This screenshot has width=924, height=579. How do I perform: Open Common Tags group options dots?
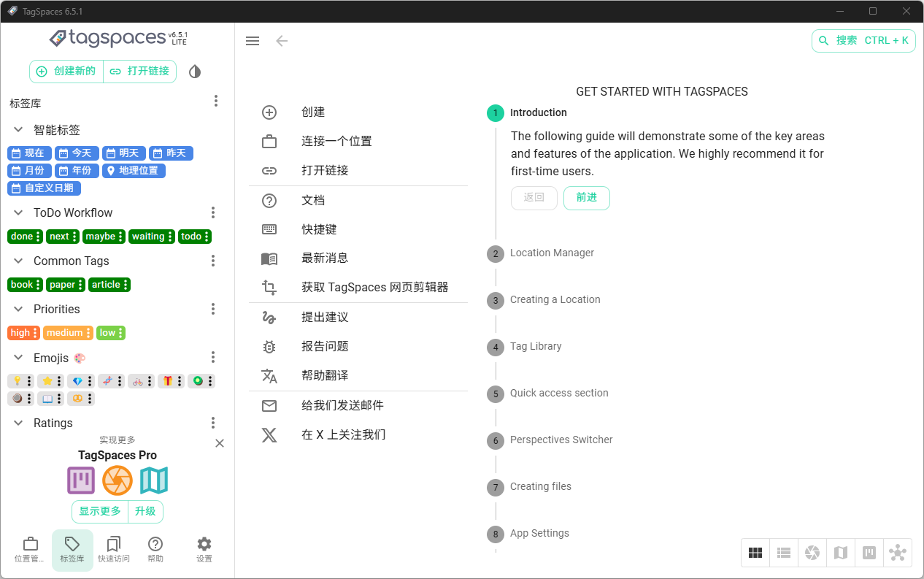[213, 261]
